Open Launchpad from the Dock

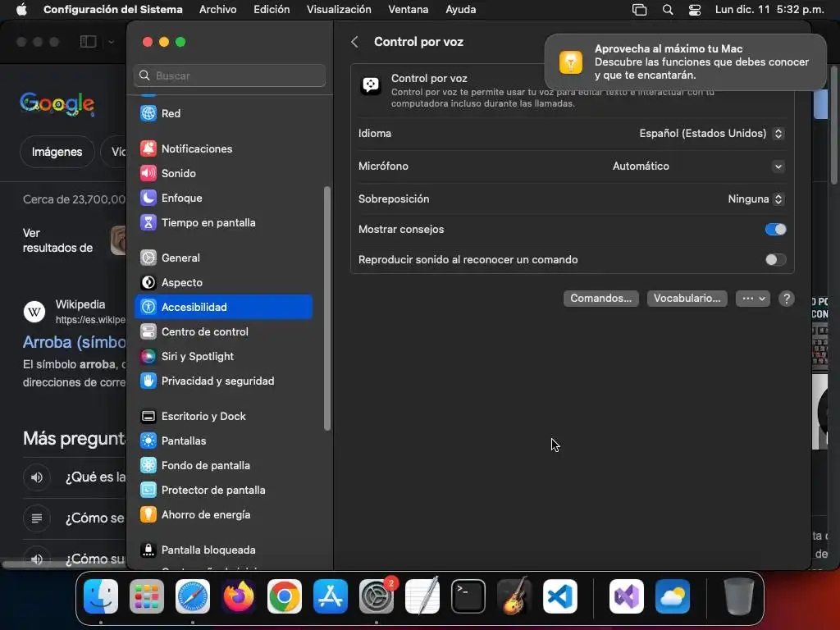(147, 596)
